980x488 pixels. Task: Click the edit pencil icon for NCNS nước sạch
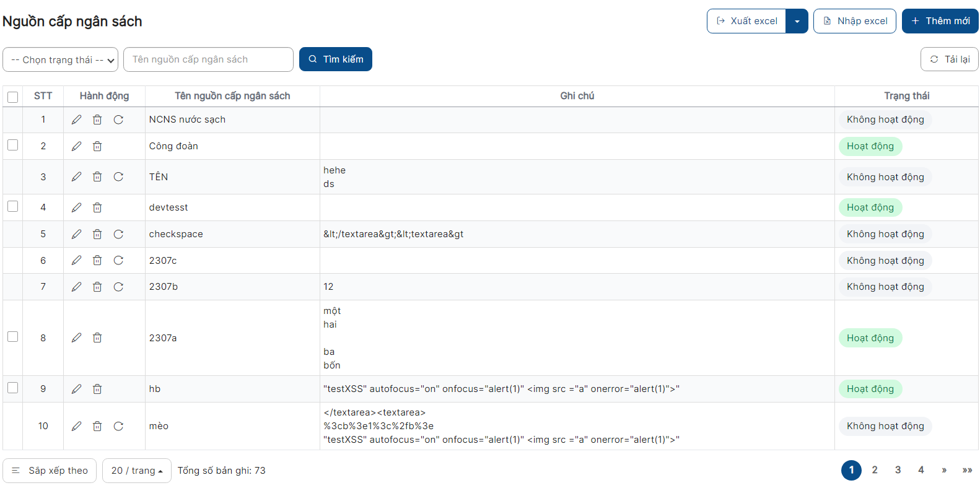pyautogui.click(x=76, y=120)
